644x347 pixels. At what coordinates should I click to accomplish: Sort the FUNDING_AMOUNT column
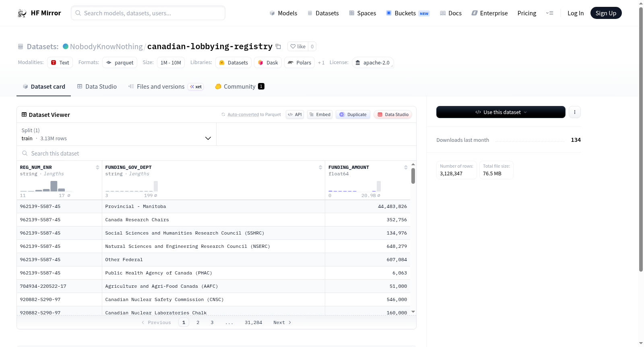tap(406, 167)
